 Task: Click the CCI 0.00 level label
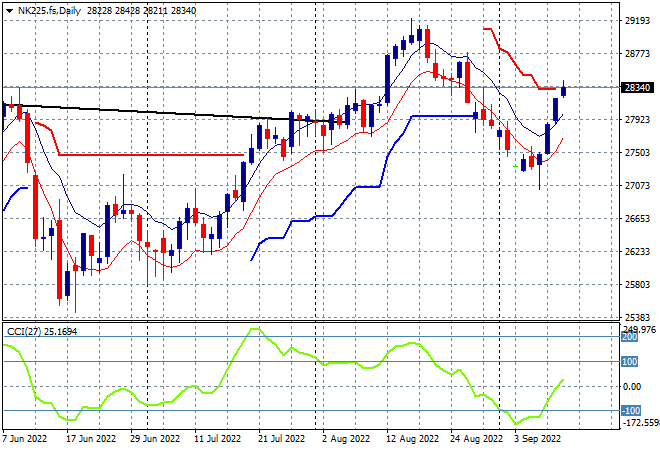pos(632,386)
